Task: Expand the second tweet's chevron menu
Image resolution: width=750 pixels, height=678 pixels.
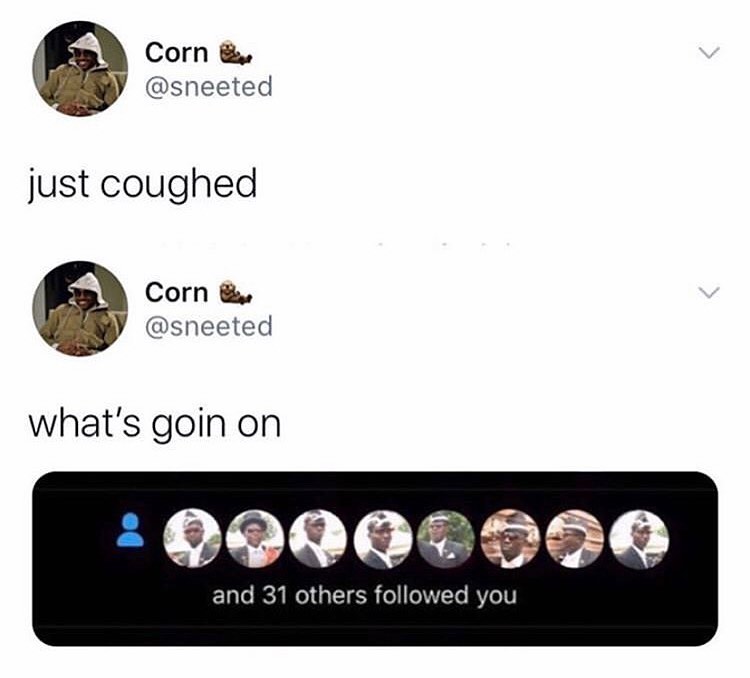Action: click(708, 292)
